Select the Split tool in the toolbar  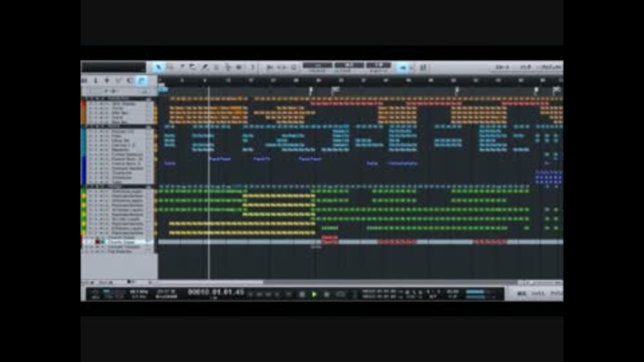point(181,67)
